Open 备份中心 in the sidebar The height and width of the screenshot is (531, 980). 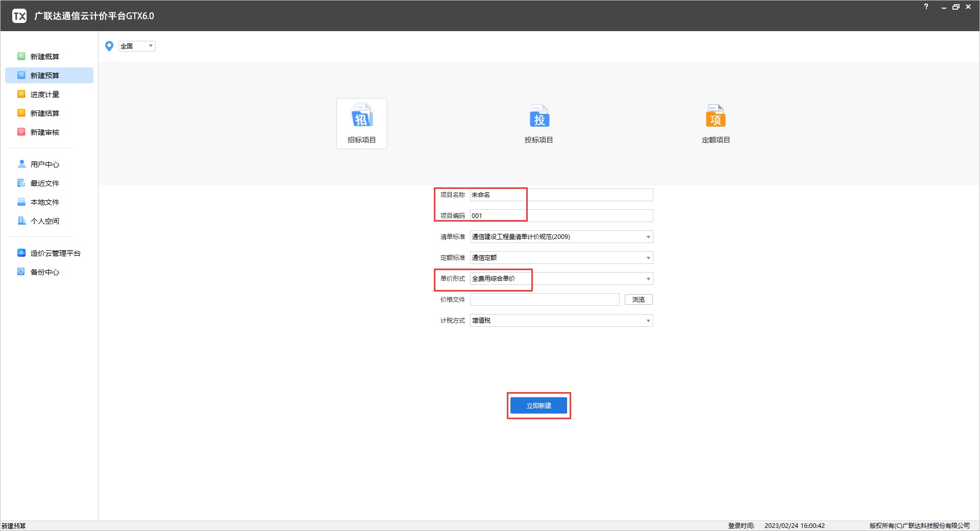(x=44, y=272)
